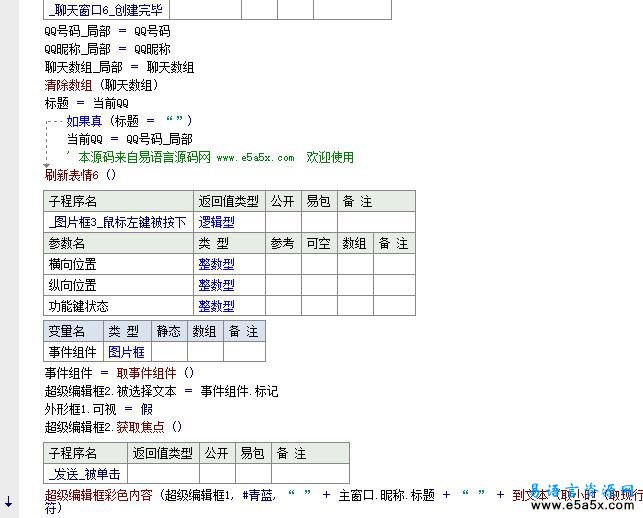Click the 超级编辑框2.获取焦点 () line
Screen dimensions: 643x518
(113, 427)
